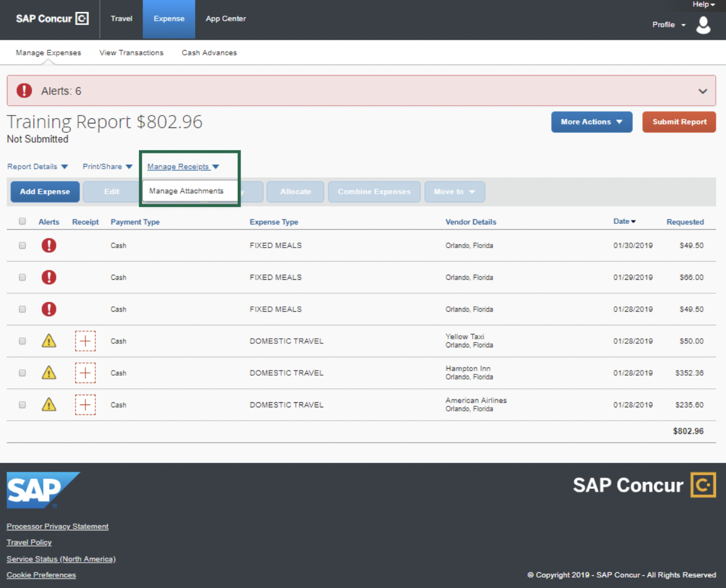
Task: Click the Add Expense button
Action: [x=45, y=192]
